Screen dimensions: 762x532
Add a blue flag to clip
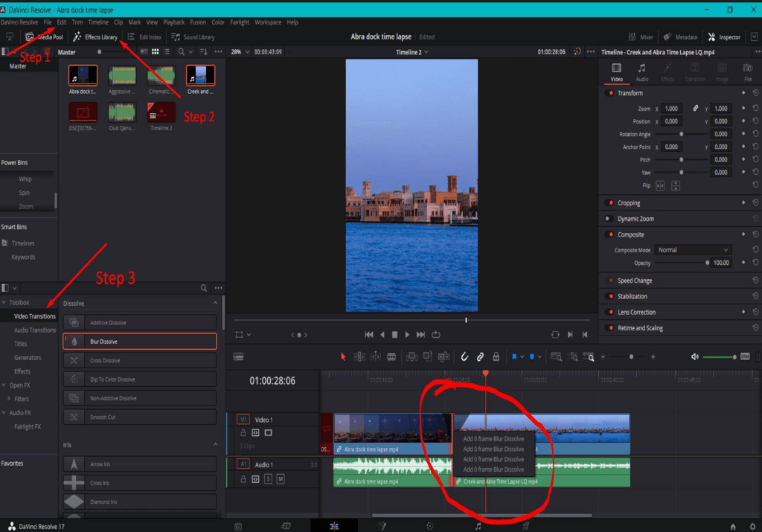[514, 357]
